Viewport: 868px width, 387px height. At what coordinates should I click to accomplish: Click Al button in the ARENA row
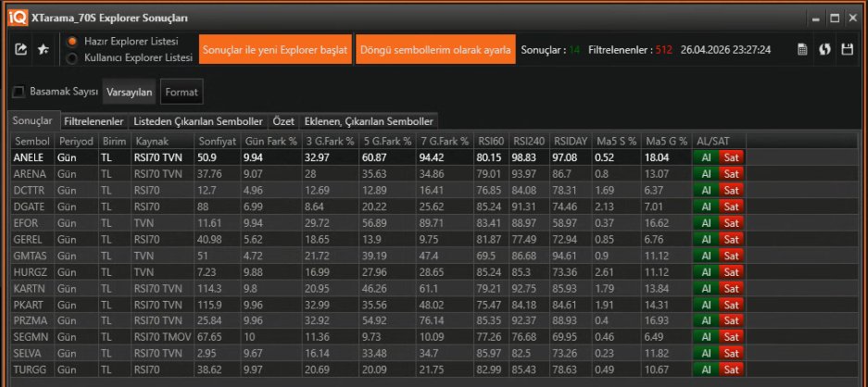706,174
